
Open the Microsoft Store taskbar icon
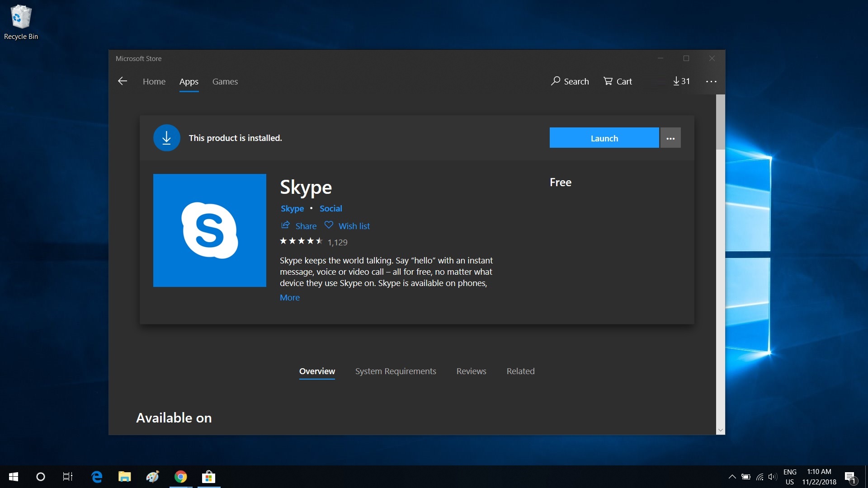[208, 477]
